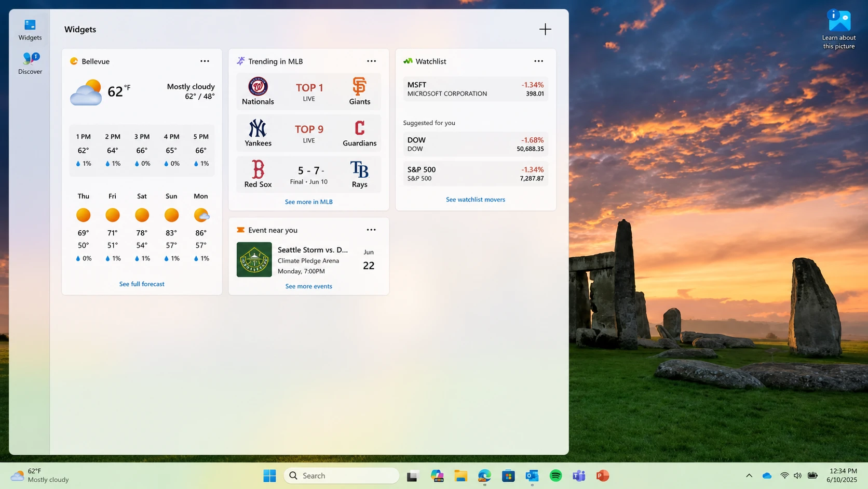The image size is (868, 489).
Task: Select the 3 PM hourly forecast
Action: click(142, 150)
